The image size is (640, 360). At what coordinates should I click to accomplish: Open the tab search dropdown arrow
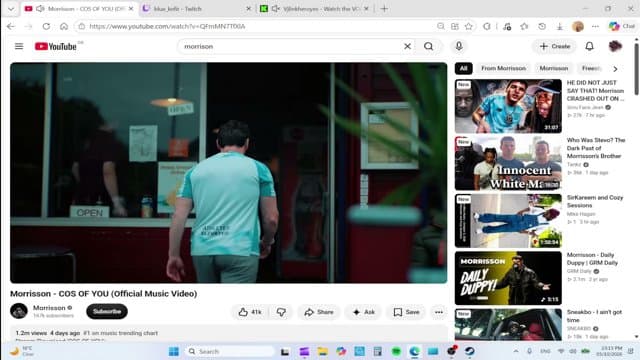[x=11, y=9]
